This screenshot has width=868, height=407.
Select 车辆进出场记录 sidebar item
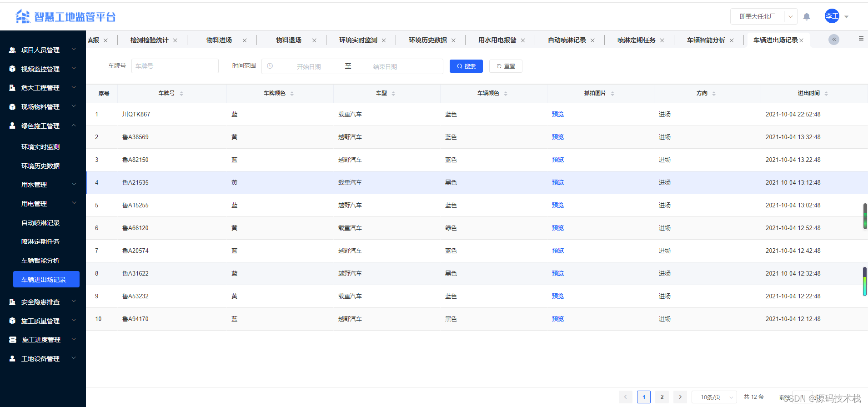click(46, 280)
